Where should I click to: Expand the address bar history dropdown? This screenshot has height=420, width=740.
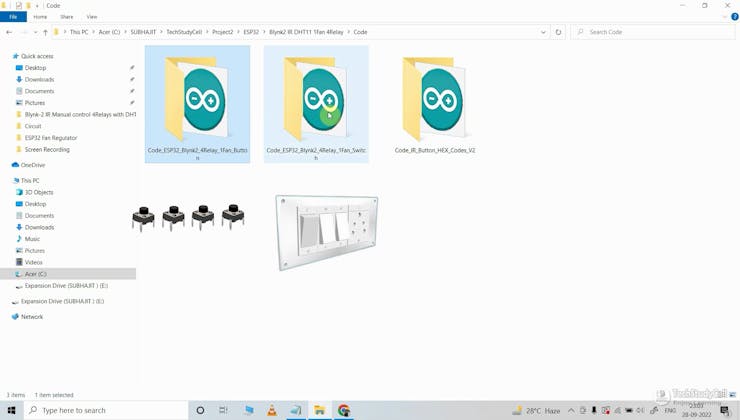(543, 32)
